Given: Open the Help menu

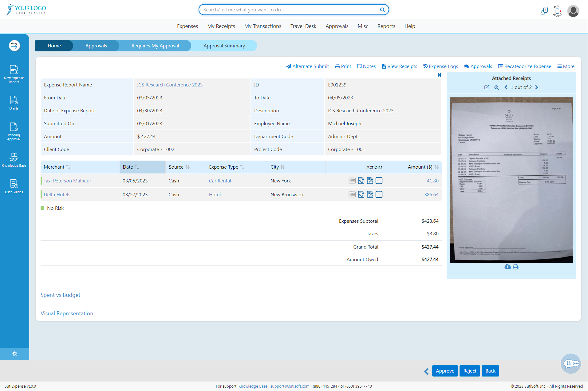Looking at the screenshot, I should point(410,26).
